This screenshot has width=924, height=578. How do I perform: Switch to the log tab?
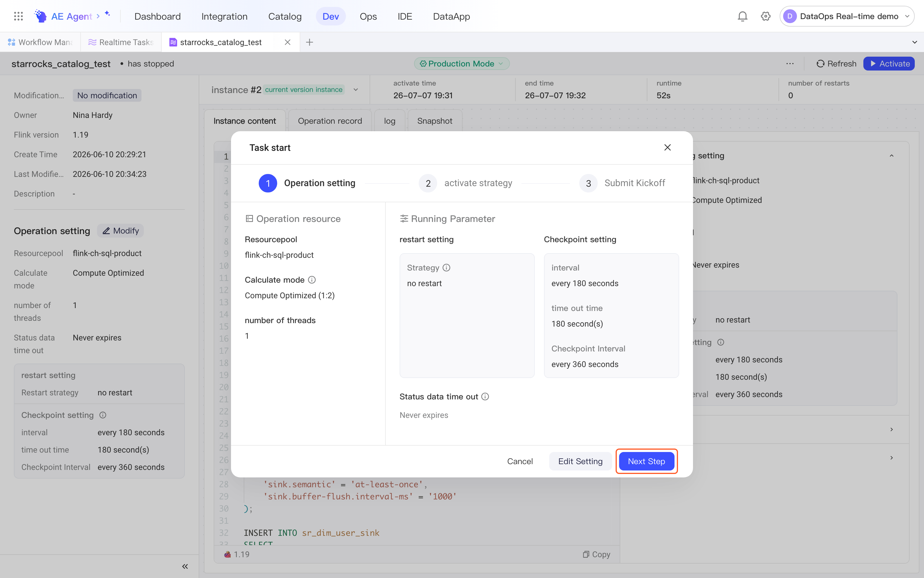[x=390, y=121]
